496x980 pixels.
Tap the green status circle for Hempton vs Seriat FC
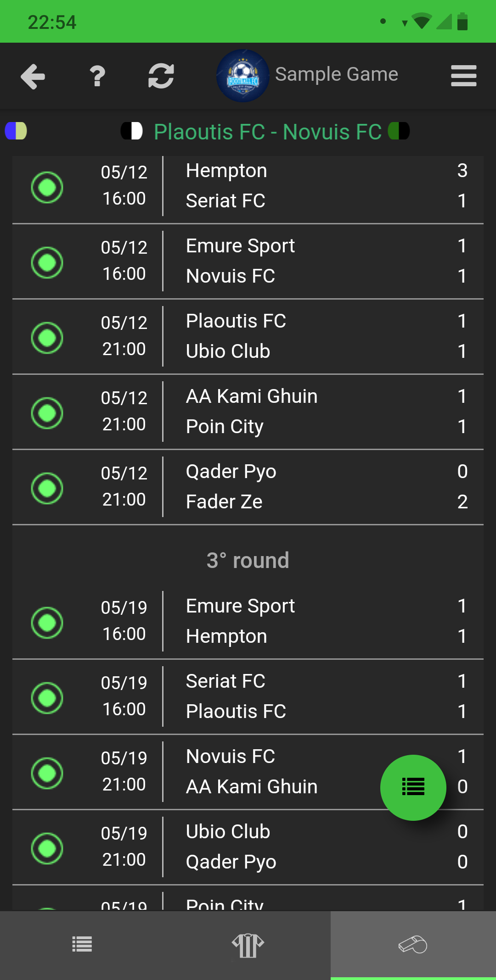coord(47,187)
